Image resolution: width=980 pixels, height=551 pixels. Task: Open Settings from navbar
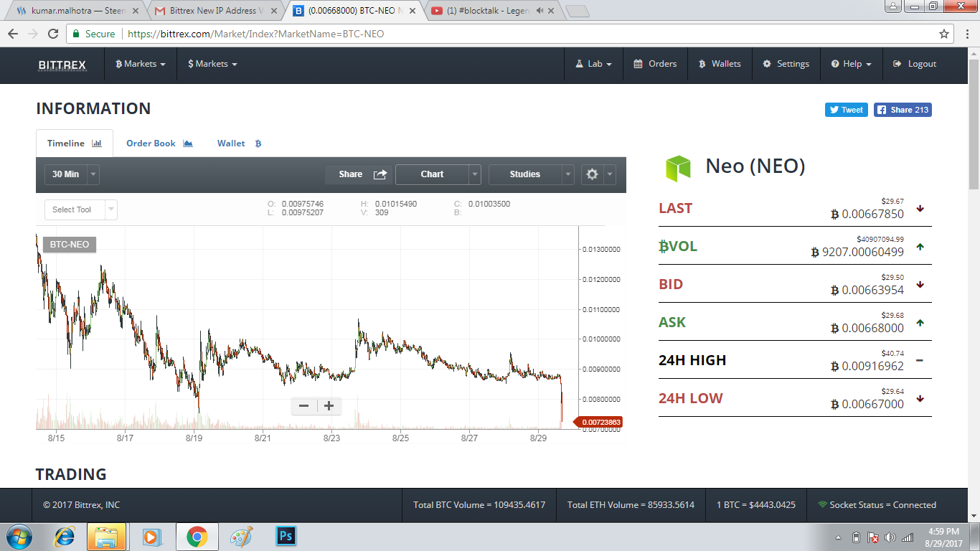pos(786,64)
